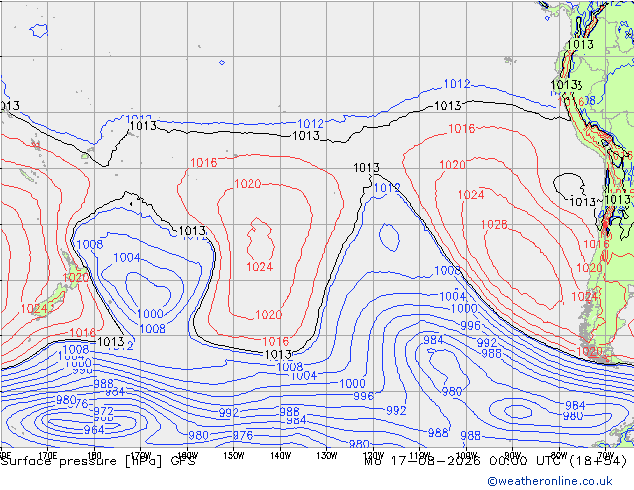This screenshot has height=490, width=634.
Task: Click the 1000 label at the low's center east of New Zealand
Action: click(x=150, y=314)
